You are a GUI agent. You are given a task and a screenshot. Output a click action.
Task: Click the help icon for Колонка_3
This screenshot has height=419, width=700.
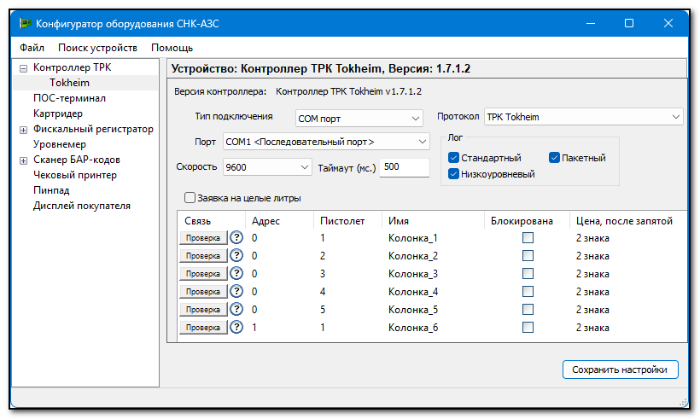(x=236, y=274)
